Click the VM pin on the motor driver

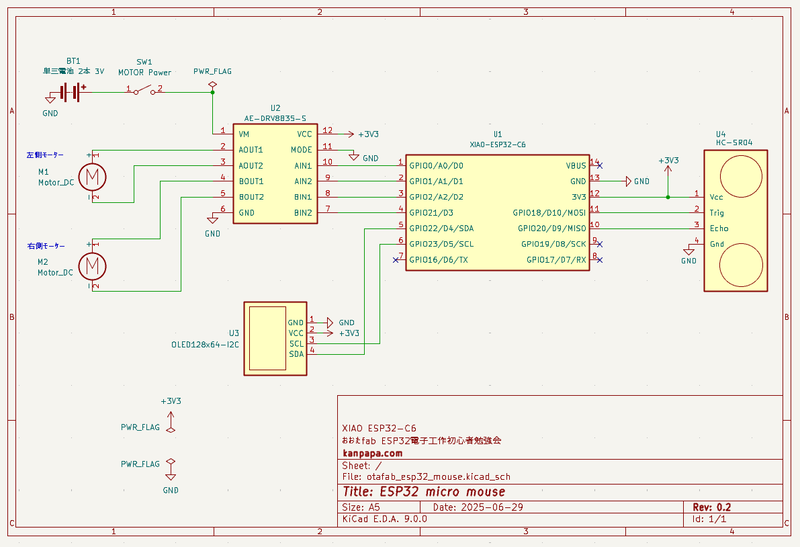[243, 133]
